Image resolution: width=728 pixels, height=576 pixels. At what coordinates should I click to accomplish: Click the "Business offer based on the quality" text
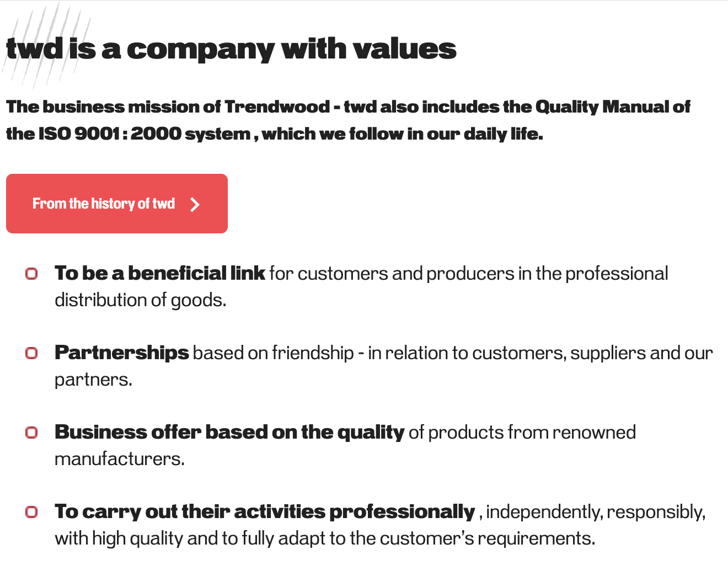pyautogui.click(x=229, y=432)
